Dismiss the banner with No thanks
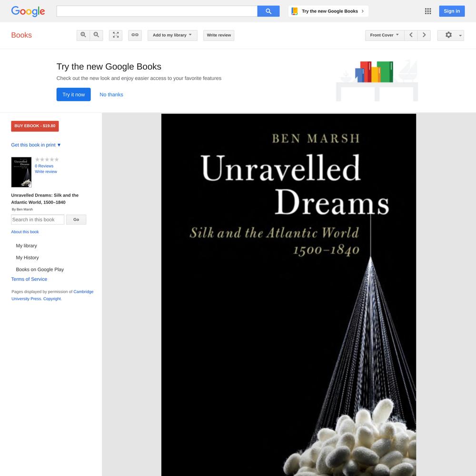Viewport: 476px width, 476px height. [111, 95]
